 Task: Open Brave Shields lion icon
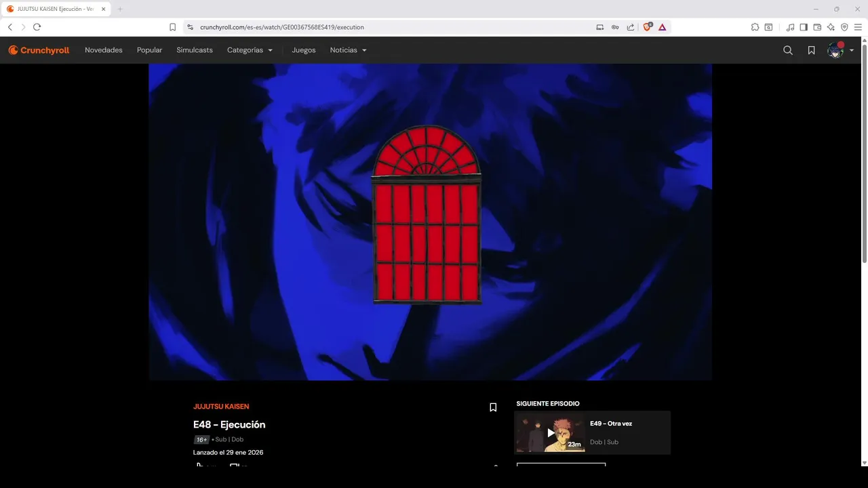[x=647, y=27]
